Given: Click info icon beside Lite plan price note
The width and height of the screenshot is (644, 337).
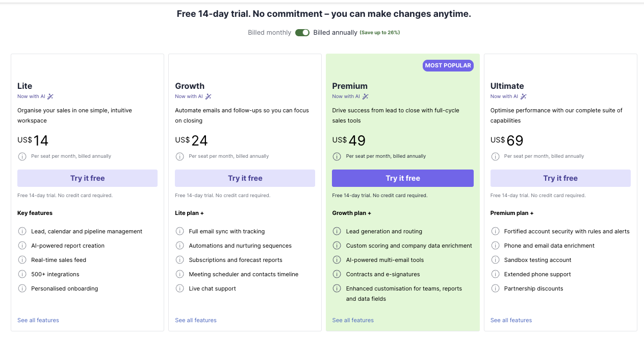Looking at the screenshot, I should pos(22,156).
